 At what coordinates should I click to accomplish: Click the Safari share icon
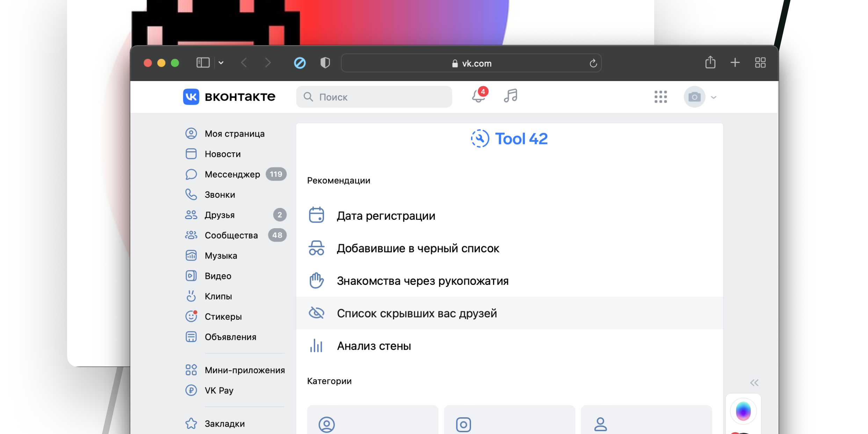coord(710,63)
